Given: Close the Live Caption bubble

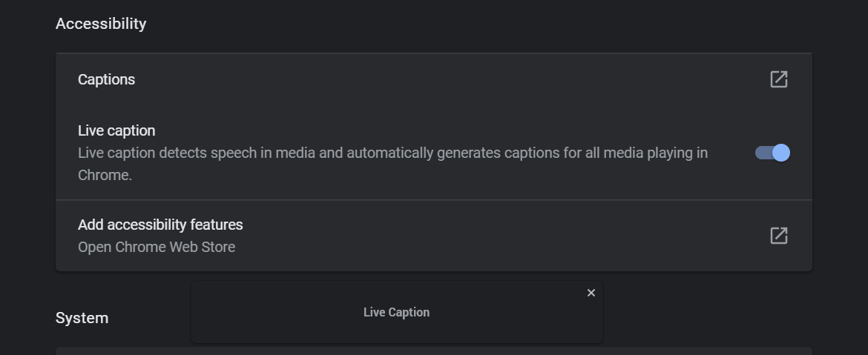Looking at the screenshot, I should [591, 293].
